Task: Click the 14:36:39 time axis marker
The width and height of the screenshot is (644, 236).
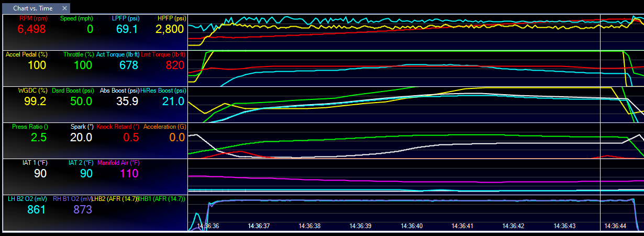Action: tap(361, 226)
